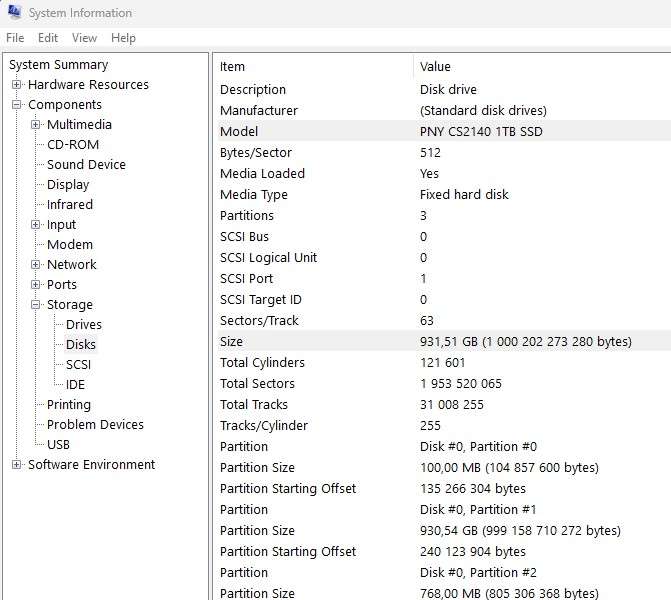
Task: Select SCSI under Storage
Action: point(78,365)
